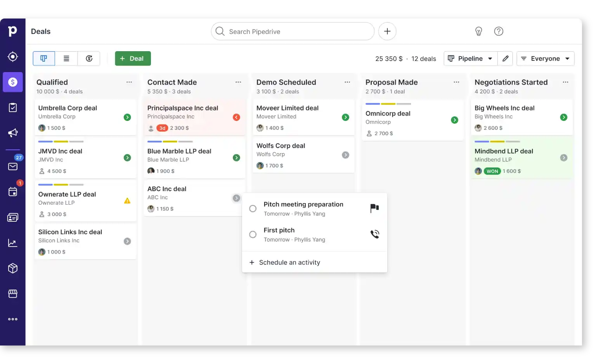Click the Schedule an activity link
596x364 pixels.
click(x=289, y=262)
